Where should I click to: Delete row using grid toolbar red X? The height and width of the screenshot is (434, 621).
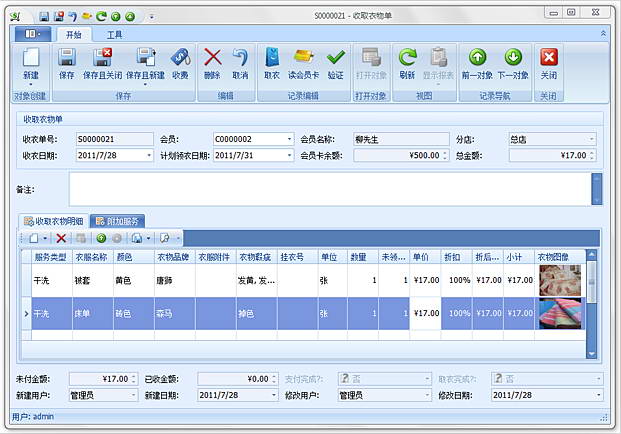point(61,238)
